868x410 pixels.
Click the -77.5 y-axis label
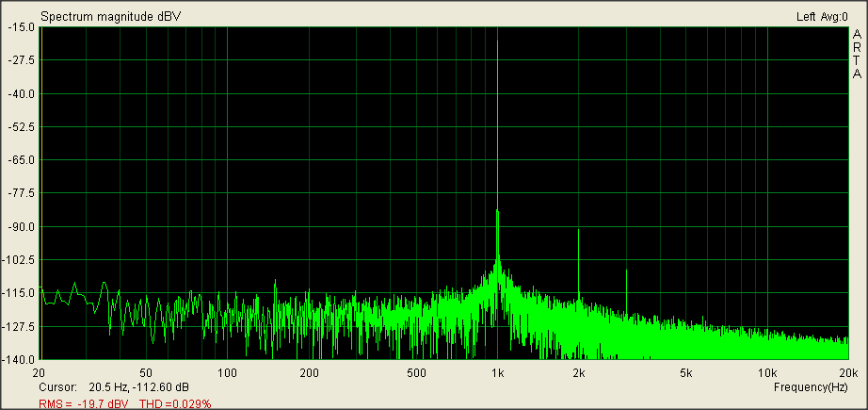(x=23, y=193)
